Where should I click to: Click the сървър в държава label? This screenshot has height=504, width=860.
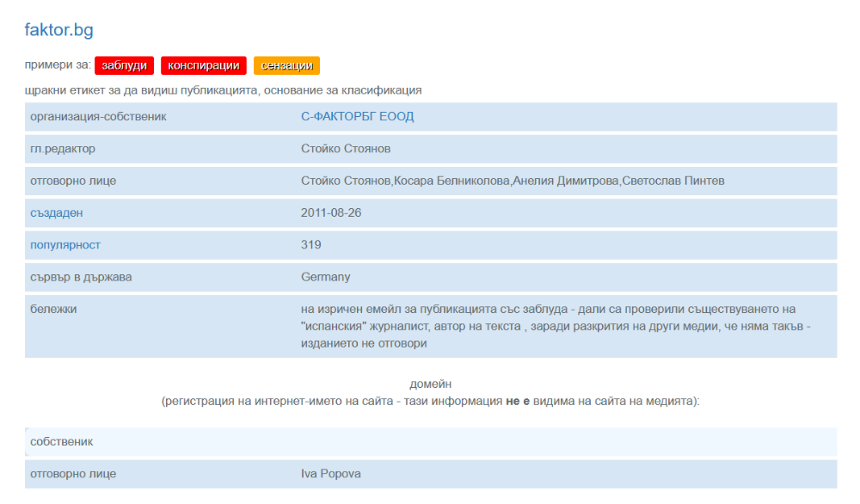point(81,277)
